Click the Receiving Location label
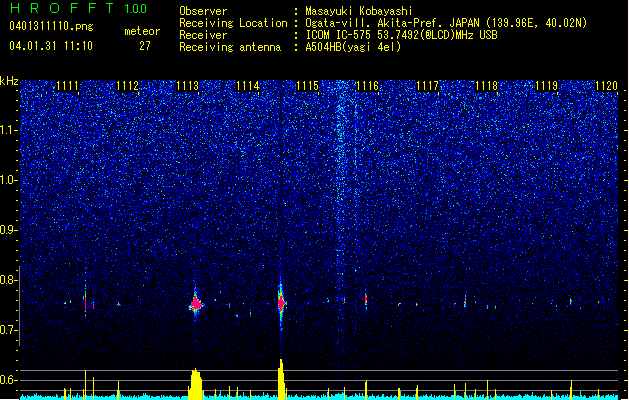 [233, 23]
